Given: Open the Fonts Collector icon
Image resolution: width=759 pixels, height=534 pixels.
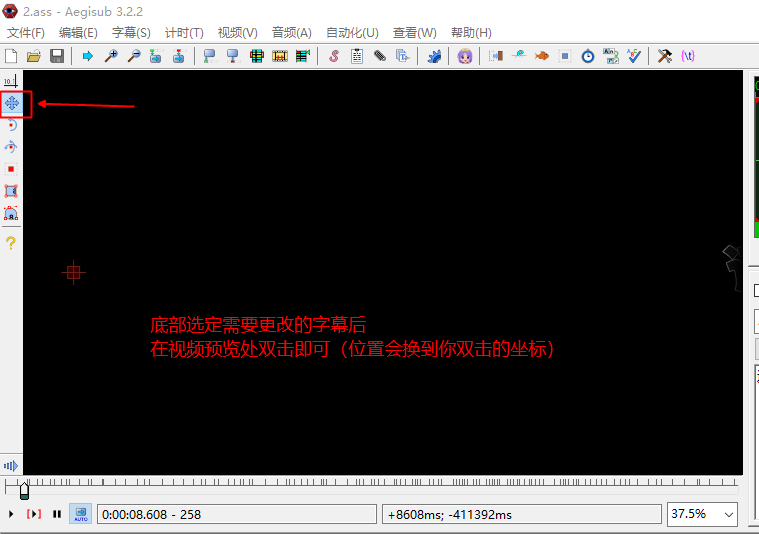Looking at the screenshot, I should [x=403, y=56].
